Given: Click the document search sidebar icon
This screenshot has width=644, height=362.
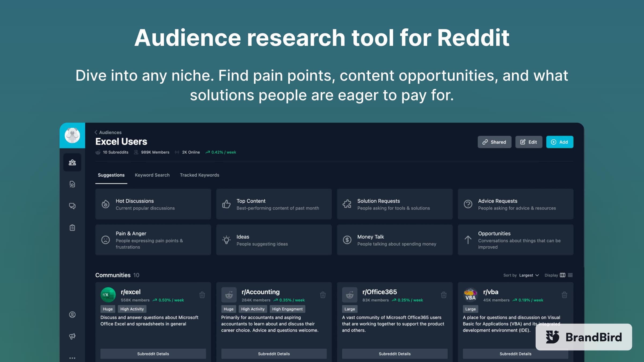Looking at the screenshot, I should pyautogui.click(x=72, y=184).
